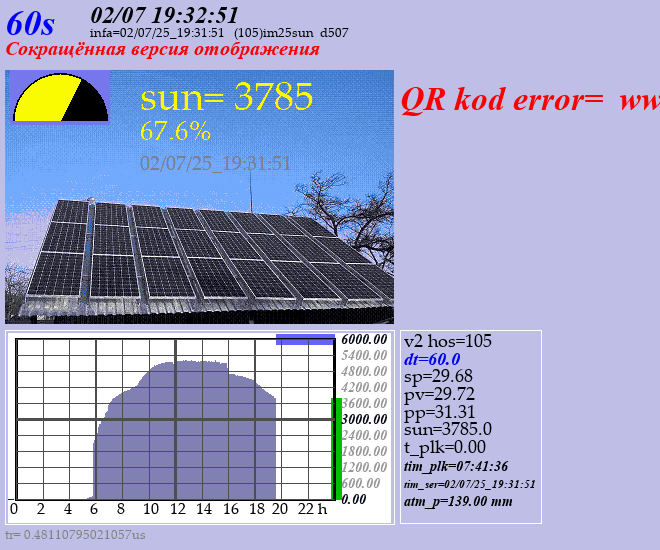Screen dimensions: 660x550
Task: Click the 't_plk=0.00' value
Action: pyautogui.click(x=445, y=447)
